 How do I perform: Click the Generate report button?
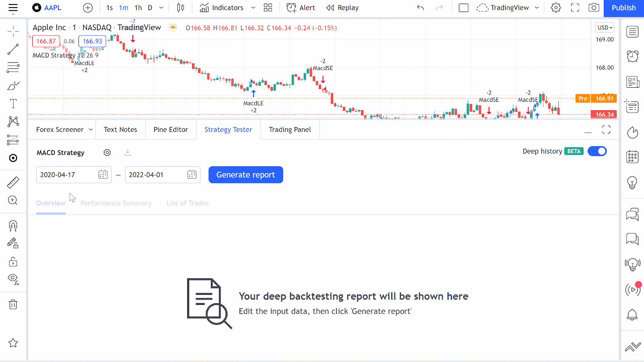[x=246, y=175]
